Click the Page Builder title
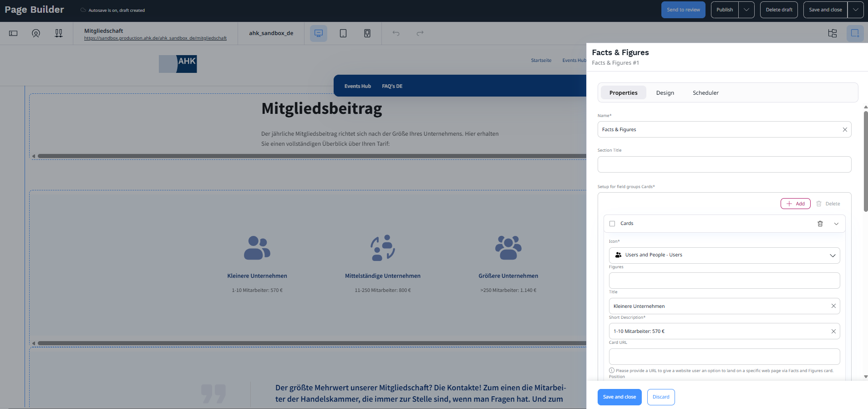This screenshot has width=868, height=409. pyautogui.click(x=34, y=10)
